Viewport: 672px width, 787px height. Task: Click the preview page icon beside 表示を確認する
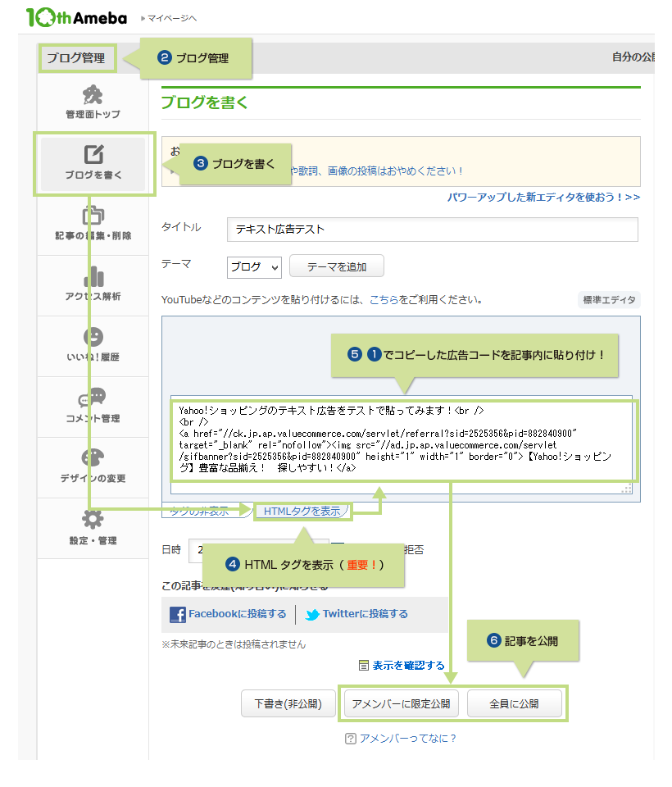pyautogui.click(x=364, y=666)
